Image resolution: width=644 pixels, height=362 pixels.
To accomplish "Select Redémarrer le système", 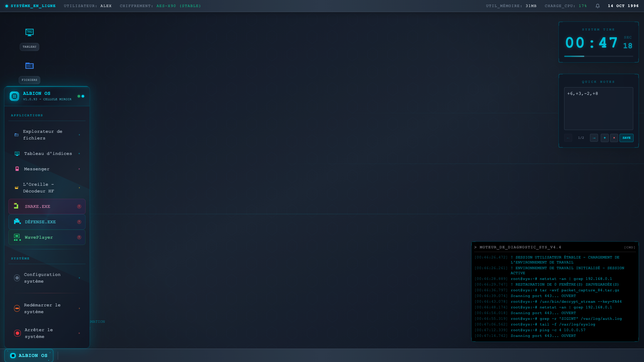I will tap(47, 308).
